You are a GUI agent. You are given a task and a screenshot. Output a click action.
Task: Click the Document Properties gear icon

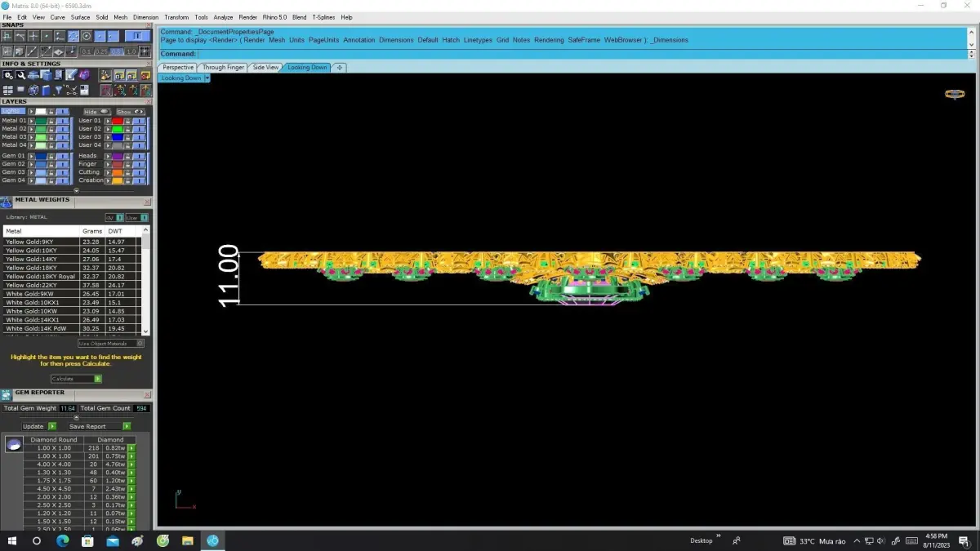(8, 74)
